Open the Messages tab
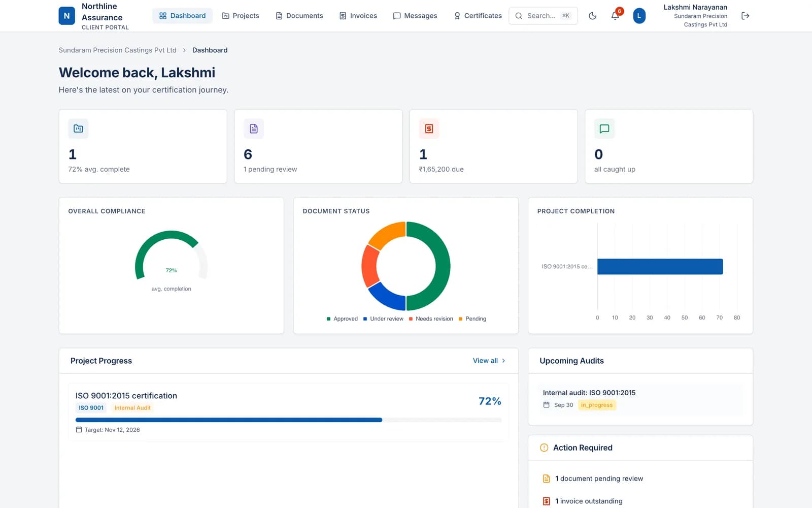The width and height of the screenshot is (812, 508). point(415,16)
